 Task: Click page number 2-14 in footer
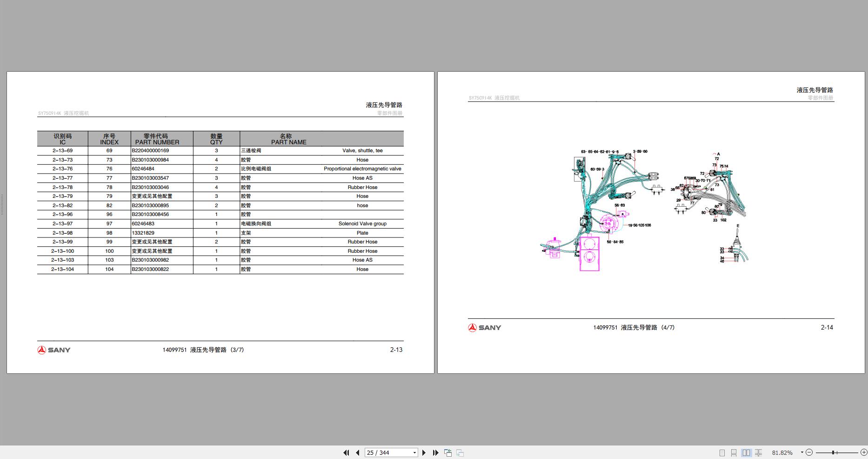click(827, 328)
